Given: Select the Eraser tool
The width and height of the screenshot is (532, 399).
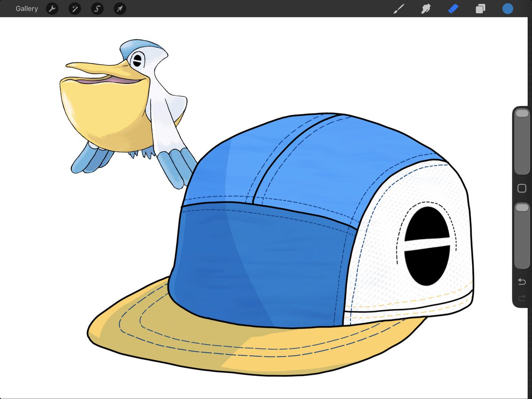Looking at the screenshot, I should 453,8.
